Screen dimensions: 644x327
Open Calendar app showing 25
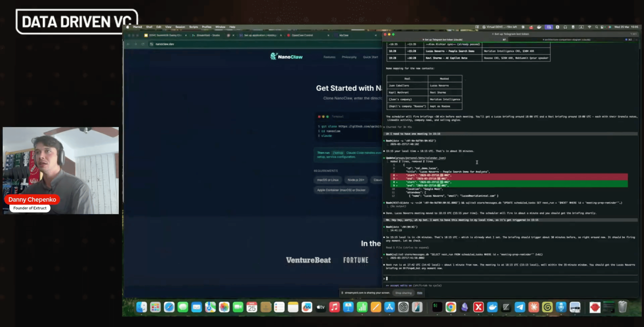pyautogui.click(x=252, y=307)
